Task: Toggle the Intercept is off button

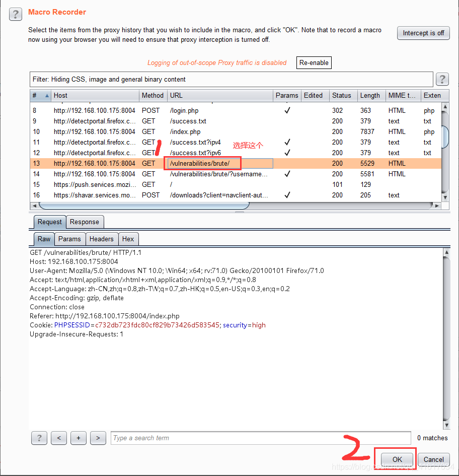Action: [x=423, y=33]
